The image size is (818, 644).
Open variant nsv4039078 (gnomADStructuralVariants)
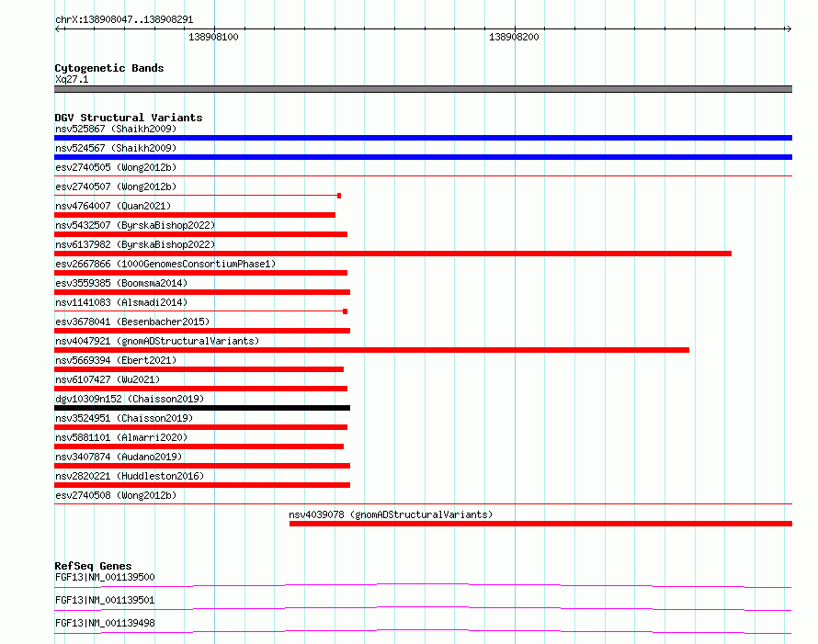(391, 514)
